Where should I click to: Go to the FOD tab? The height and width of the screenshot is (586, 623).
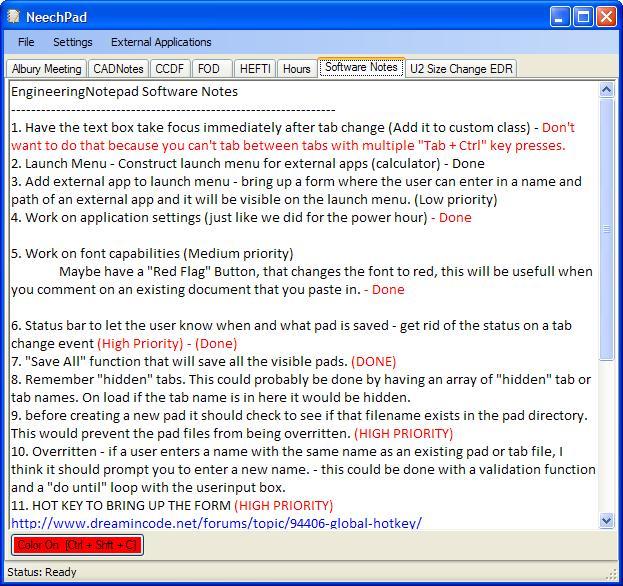[x=209, y=69]
